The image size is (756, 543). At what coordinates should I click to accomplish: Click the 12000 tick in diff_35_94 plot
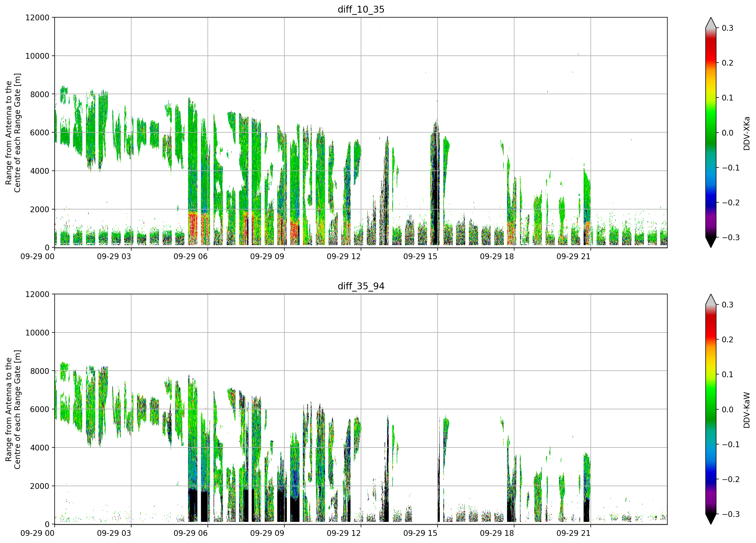click(37, 294)
